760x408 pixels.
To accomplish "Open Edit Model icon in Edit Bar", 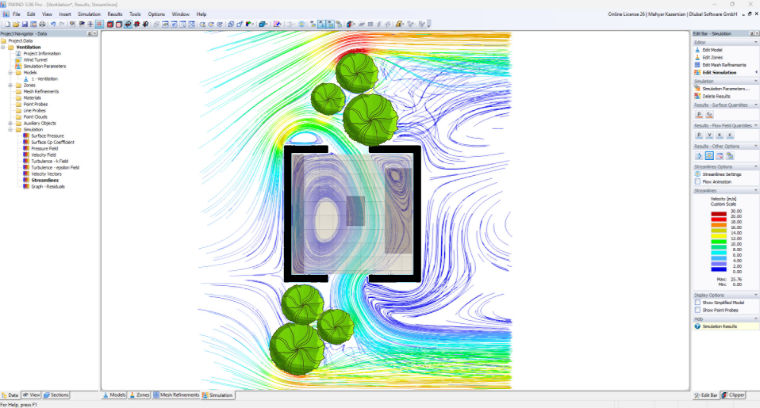I will point(697,50).
